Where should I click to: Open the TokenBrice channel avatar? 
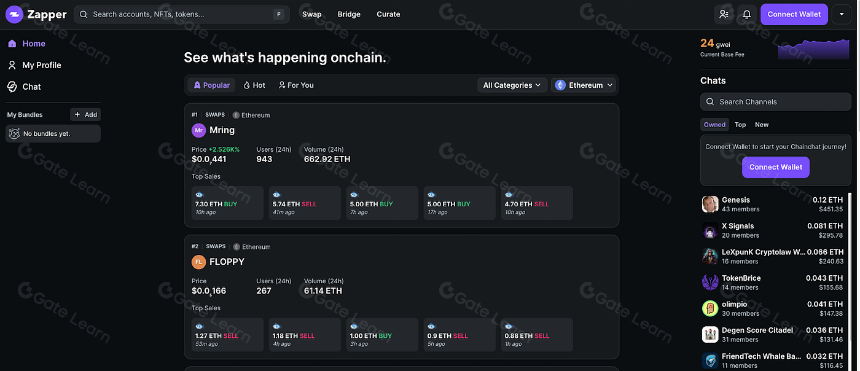[710, 282]
